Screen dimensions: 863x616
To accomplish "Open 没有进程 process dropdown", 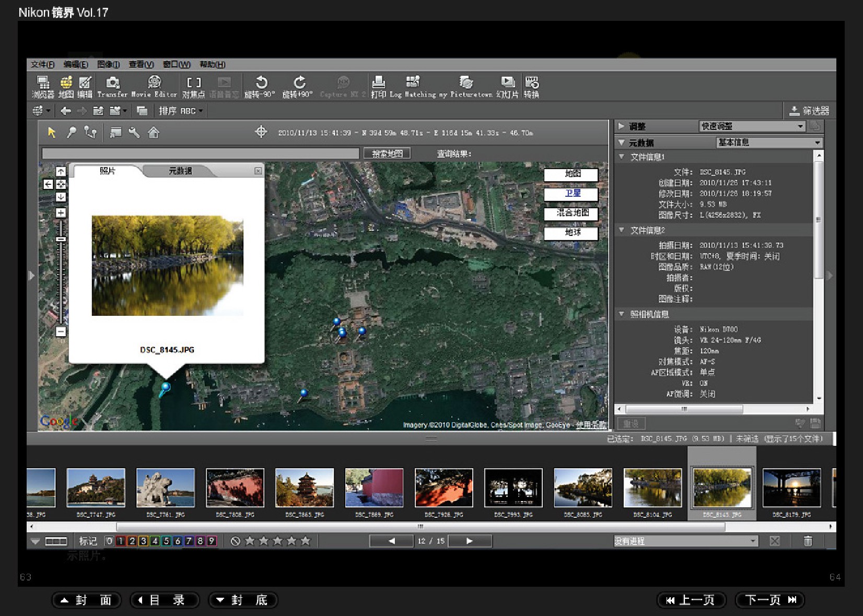I will click(x=685, y=541).
